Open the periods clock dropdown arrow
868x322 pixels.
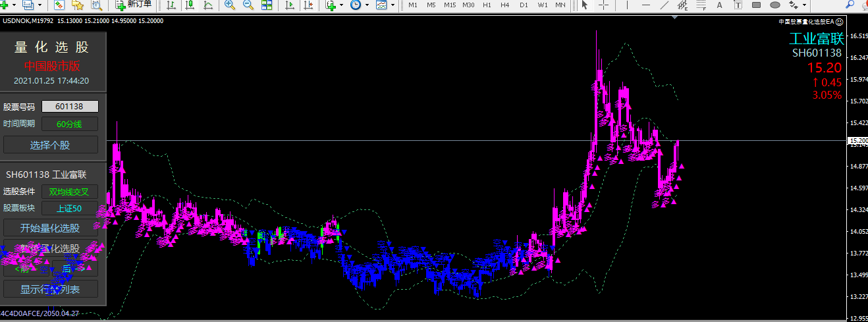click(367, 5)
